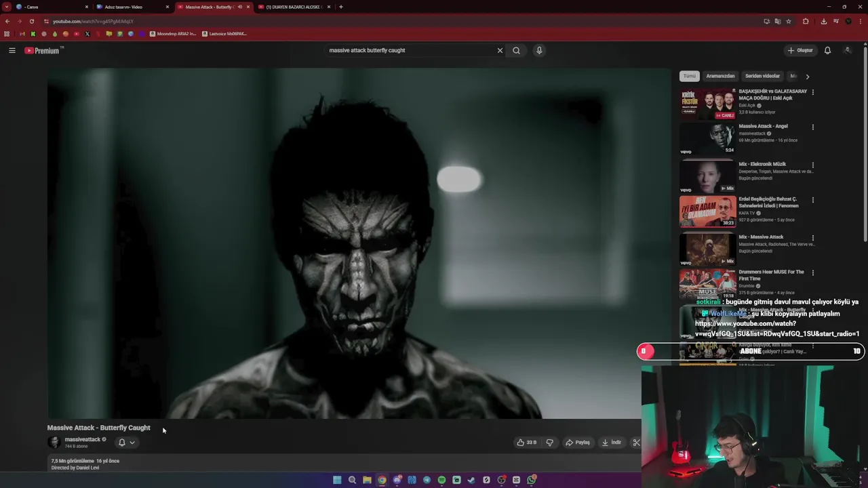The width and height of the screenshot is (868, 488).
Task: Go to the YouTube Premium home logo
Action: (44, 50)
